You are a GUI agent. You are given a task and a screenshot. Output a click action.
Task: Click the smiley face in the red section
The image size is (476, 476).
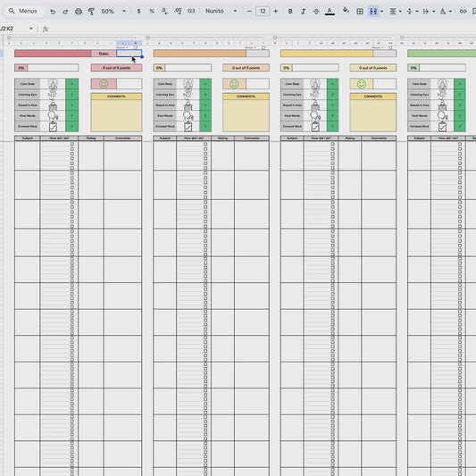(104, 84)
